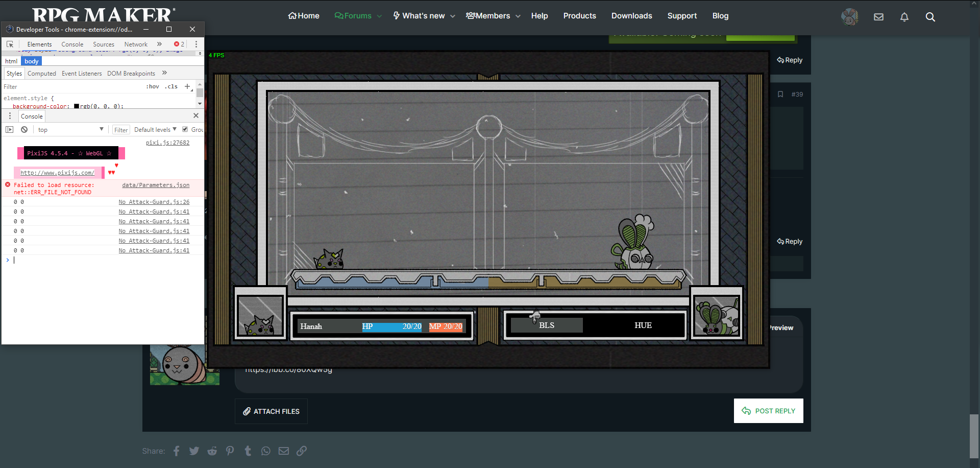
Task: Share thread via WhatsApp
Action: pyautogui.click(x=266, y=451)
